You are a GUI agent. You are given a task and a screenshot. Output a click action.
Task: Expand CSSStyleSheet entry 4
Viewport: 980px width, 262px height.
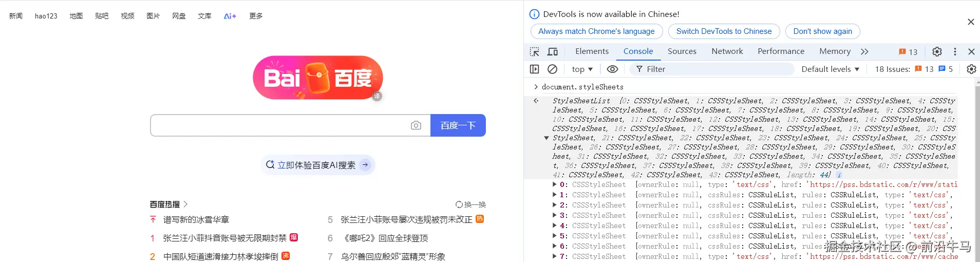point(554,226)
